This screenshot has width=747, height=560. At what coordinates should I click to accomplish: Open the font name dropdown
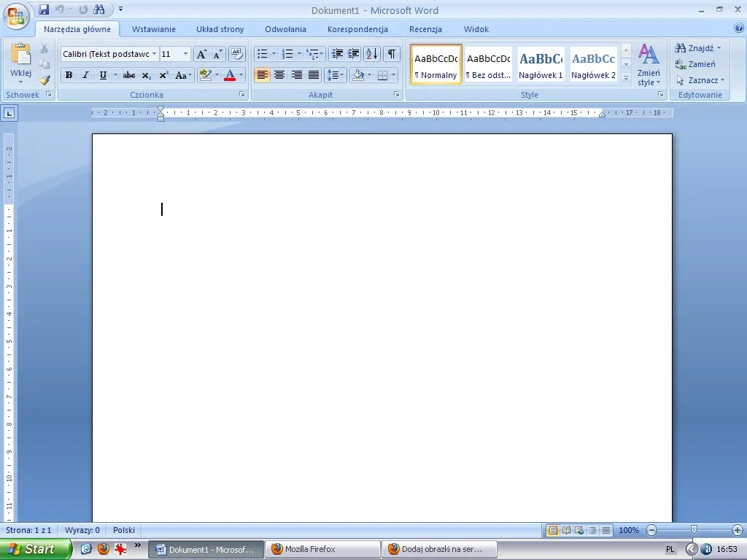pos(154,54)
